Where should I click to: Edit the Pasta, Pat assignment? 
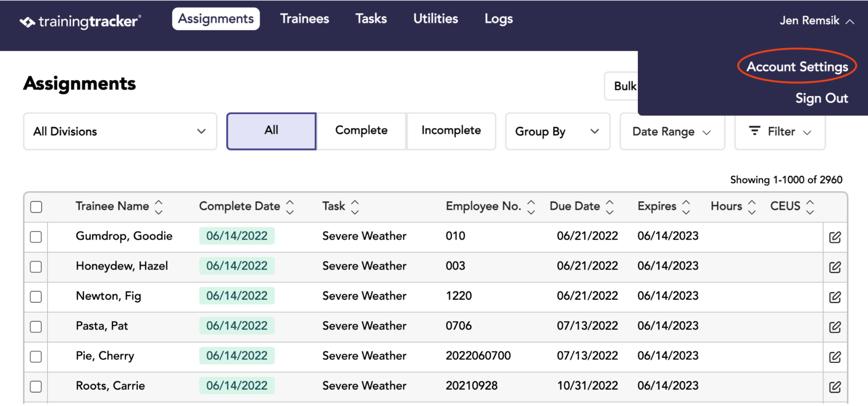click(835, 327)
